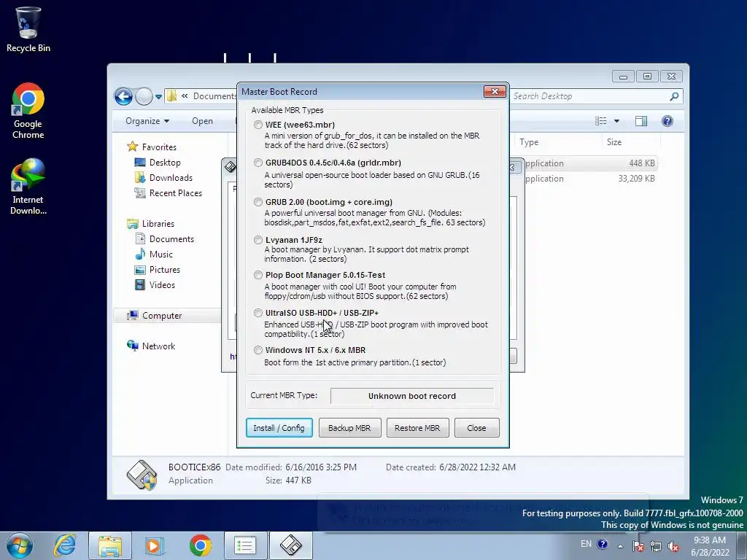This screenshot has width=747, height=560.
Task: Click the Install / Config button
Action: [x=279, y=427]
